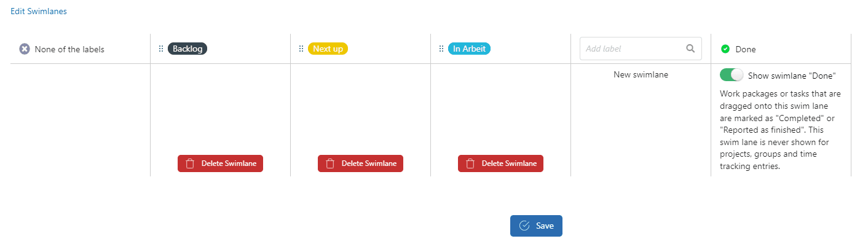
Task: Toggle the Show swimlane "Done" switch
Action: point(732,75)
